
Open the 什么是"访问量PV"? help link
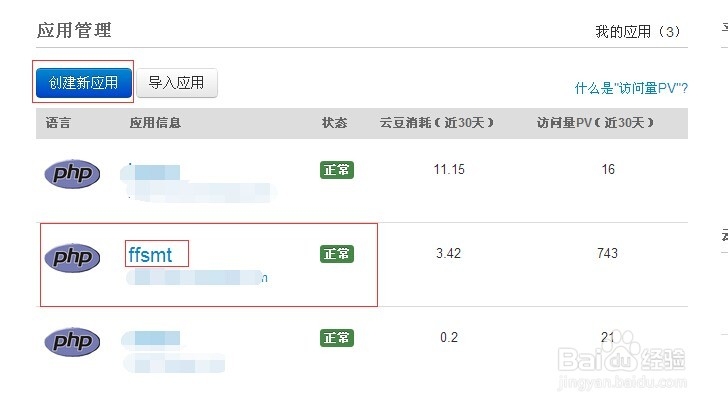[x=631, y=88]
